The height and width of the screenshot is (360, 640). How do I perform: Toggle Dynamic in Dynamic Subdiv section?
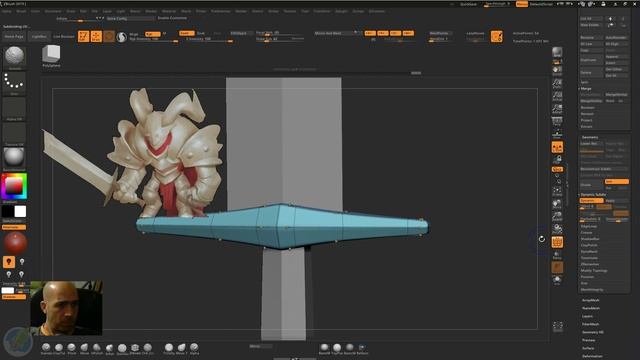pos(591,201)
